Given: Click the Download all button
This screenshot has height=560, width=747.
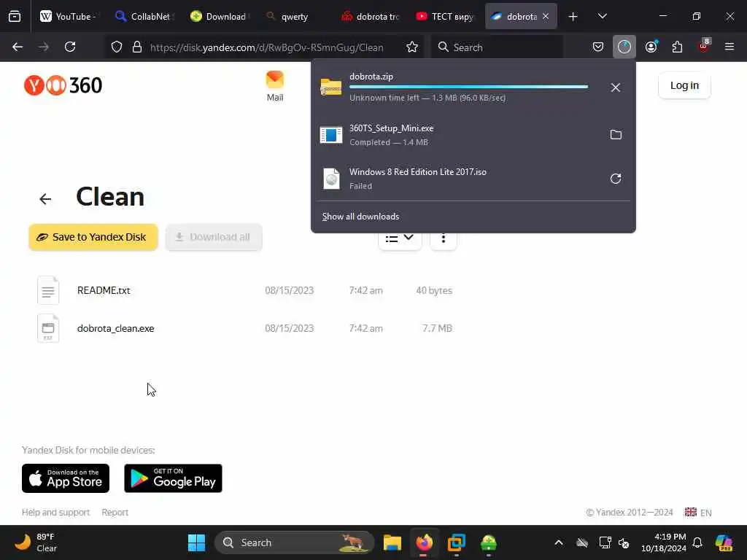Looking at the screenshot, I should point(214,237).
